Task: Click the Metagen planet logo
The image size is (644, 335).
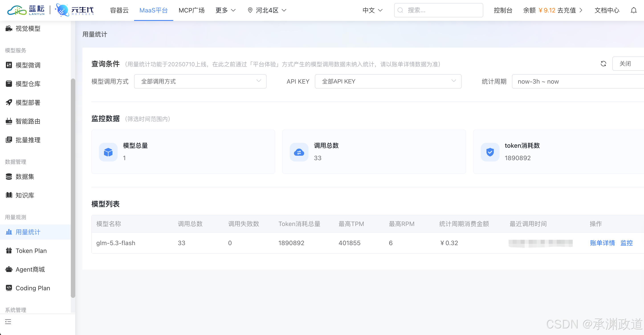Action: pos(75,10)
